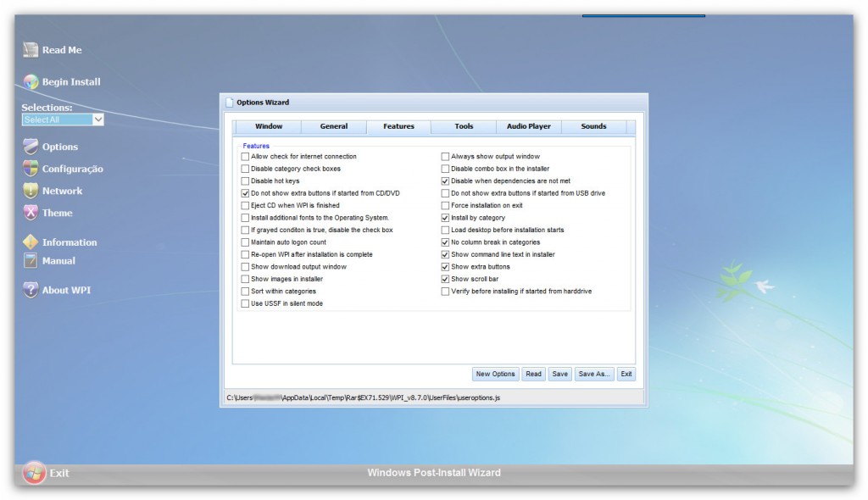Open the Configuração section
Screen dimensions: 868x500
[x=31, y=169]
